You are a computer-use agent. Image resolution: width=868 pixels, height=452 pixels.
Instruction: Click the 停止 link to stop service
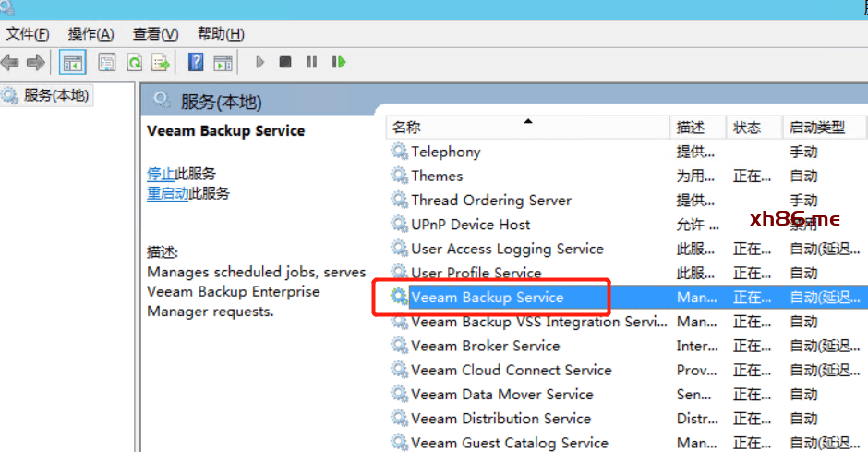pos(161,174)
